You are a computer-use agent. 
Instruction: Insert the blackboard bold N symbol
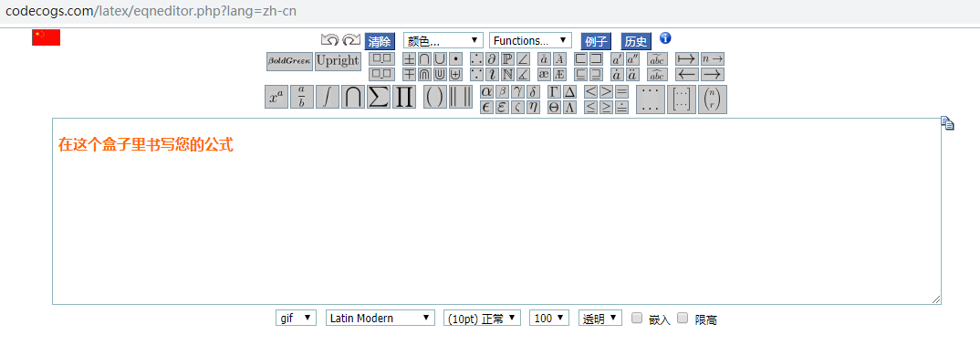[507, 75]
